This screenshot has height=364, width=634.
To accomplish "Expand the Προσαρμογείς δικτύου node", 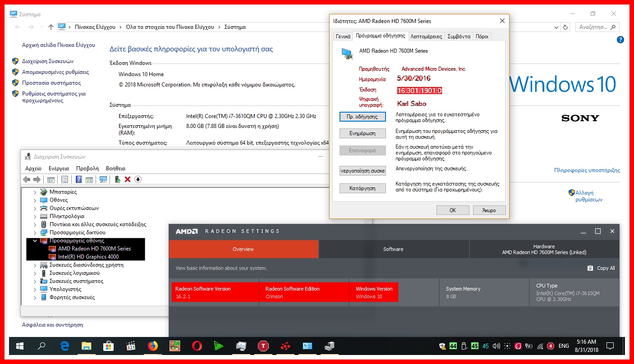I will tap(35, 232).
